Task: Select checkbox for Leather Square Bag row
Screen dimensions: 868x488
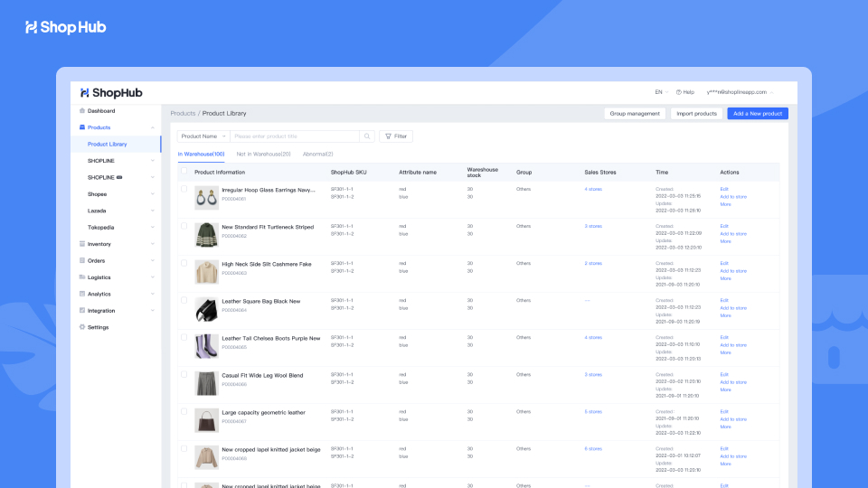Action: click(184, 300)
